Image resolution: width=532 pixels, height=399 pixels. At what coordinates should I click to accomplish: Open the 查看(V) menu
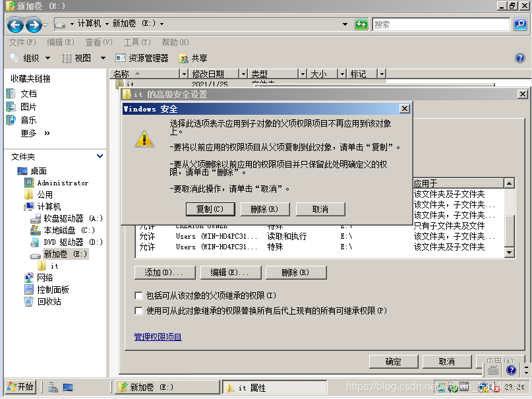tap(99, 42)
